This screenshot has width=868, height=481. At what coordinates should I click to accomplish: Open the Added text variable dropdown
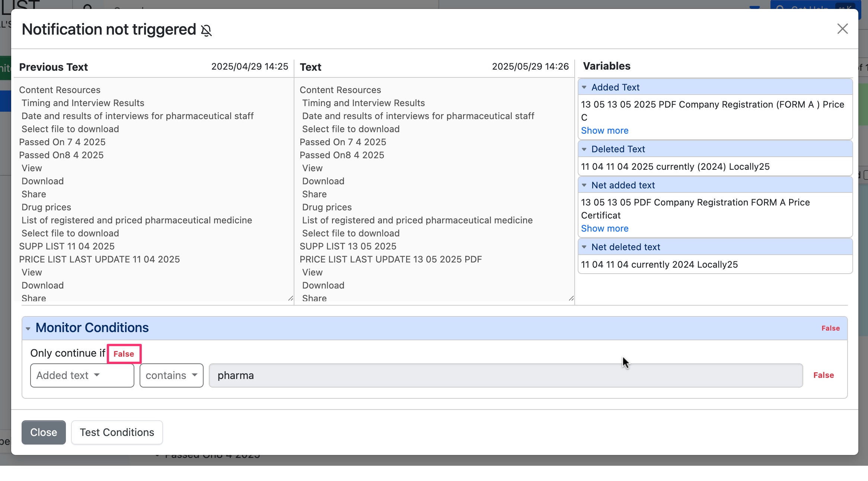[82, 375]
